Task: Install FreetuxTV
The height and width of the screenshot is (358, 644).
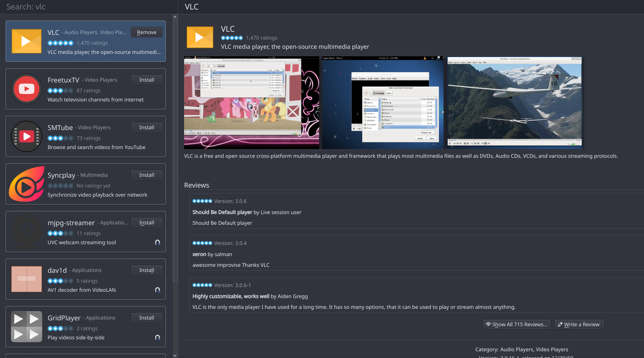Action: 146,80
